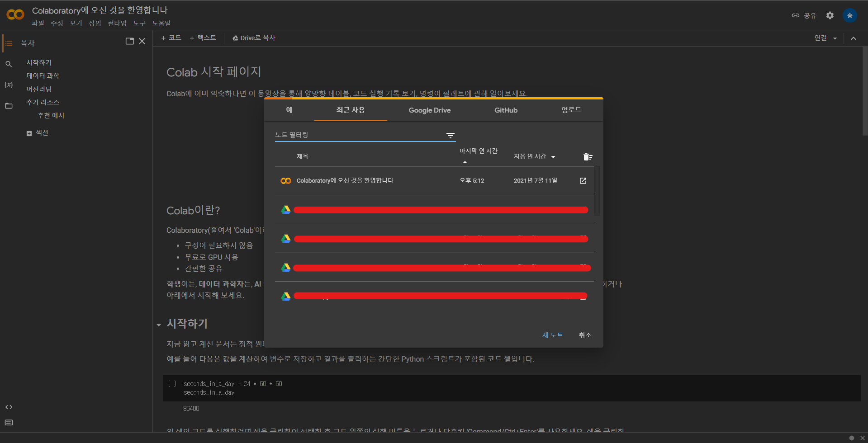Open the 삽입 menu
The width and height of the screenshot is (868, 443).
pyautogui.click(x=95, y=23)
